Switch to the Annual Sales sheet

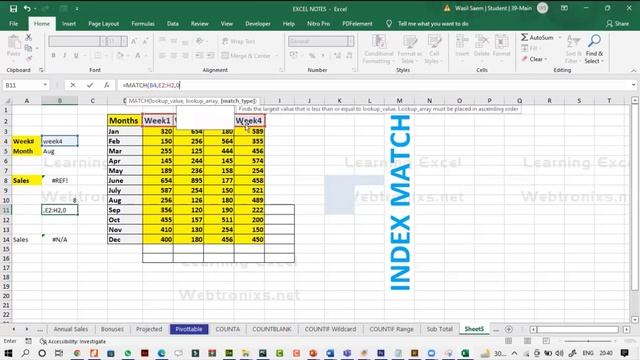71,329
